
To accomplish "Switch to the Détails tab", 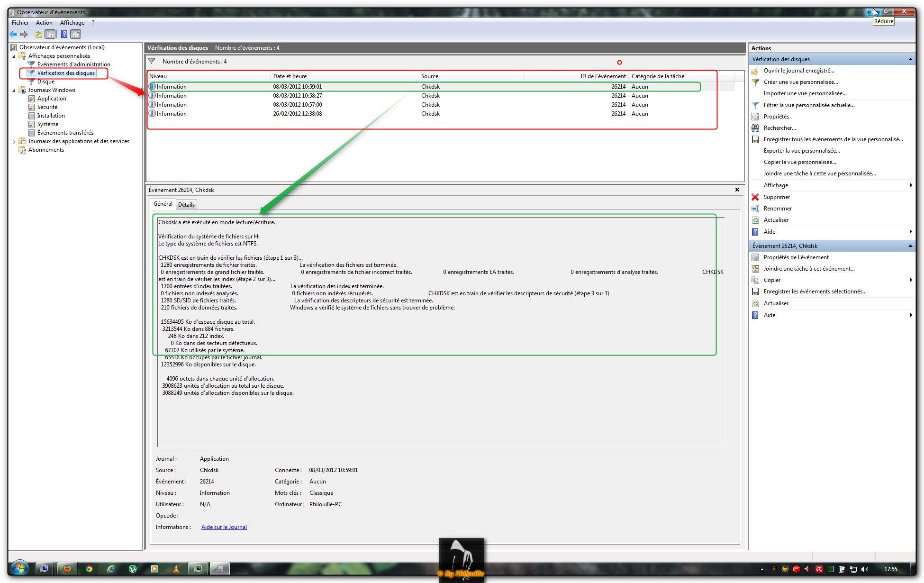I will (186, 205).
